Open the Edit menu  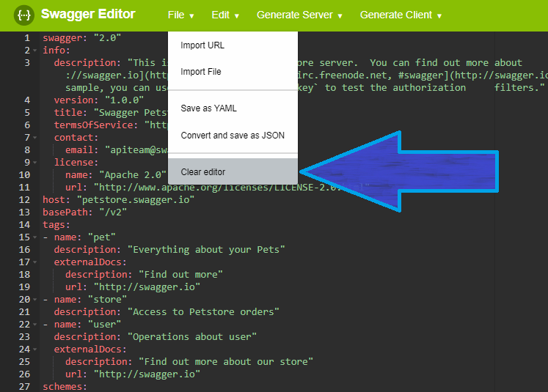point(225,15)
